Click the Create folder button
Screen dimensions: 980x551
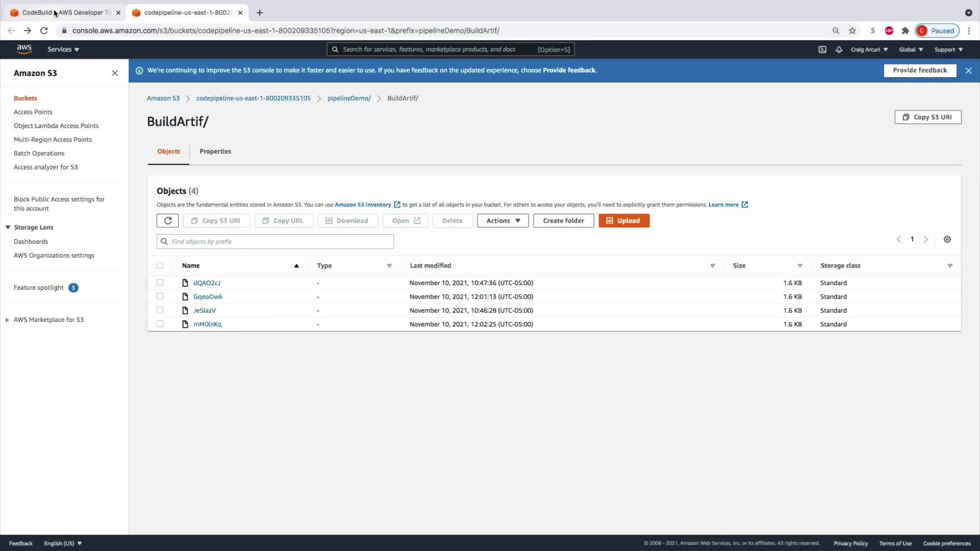pyautogui.click(x=563, y=221)
